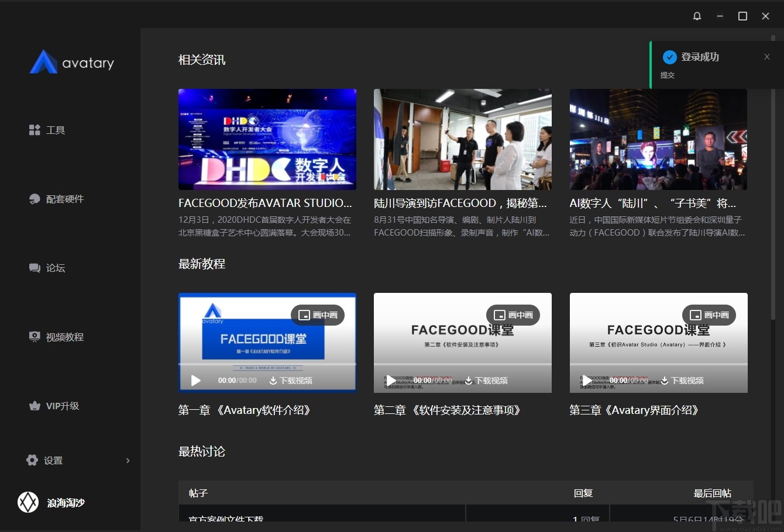Click the 近日，中国国际新媒体短片节 summary text

coord(658,226)
